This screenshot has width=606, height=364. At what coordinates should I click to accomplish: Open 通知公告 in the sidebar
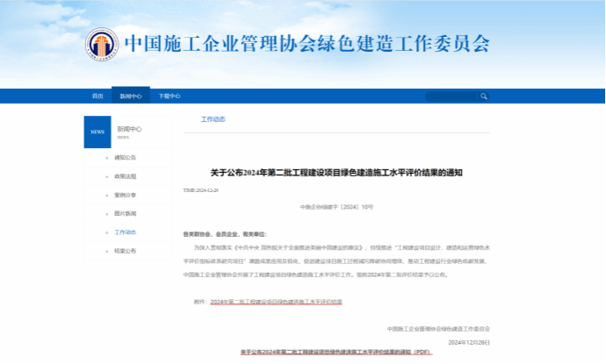[126, 158]
